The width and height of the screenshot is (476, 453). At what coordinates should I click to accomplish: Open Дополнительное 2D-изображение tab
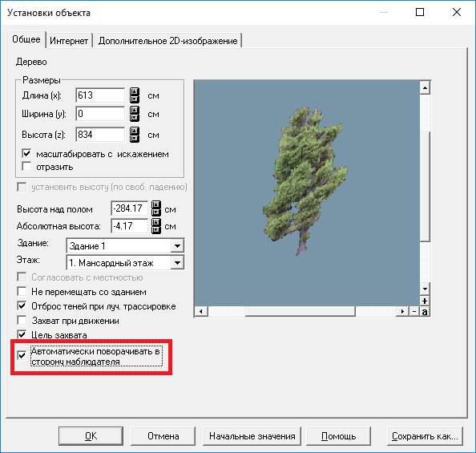[167, 41]
